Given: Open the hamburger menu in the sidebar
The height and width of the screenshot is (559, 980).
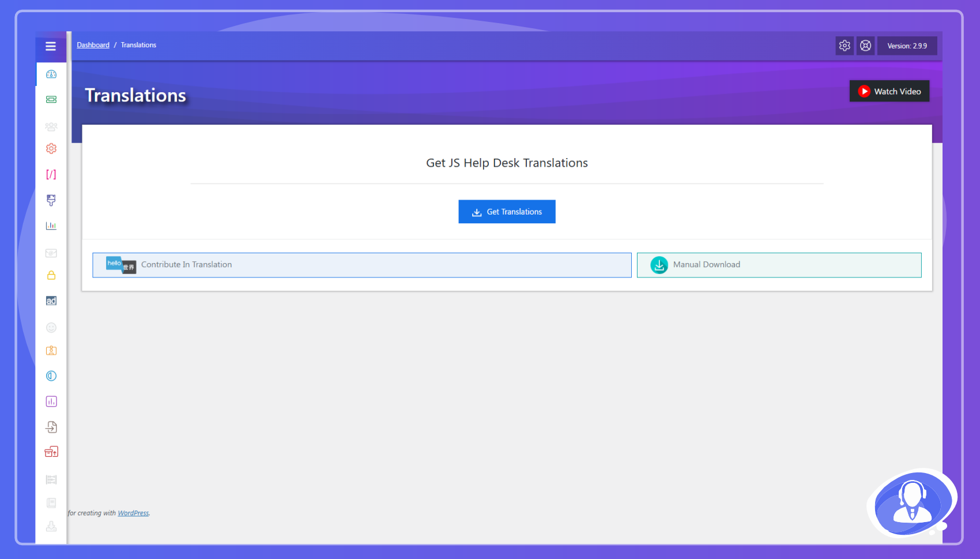Looking at the screenshot, I should 51,46.
